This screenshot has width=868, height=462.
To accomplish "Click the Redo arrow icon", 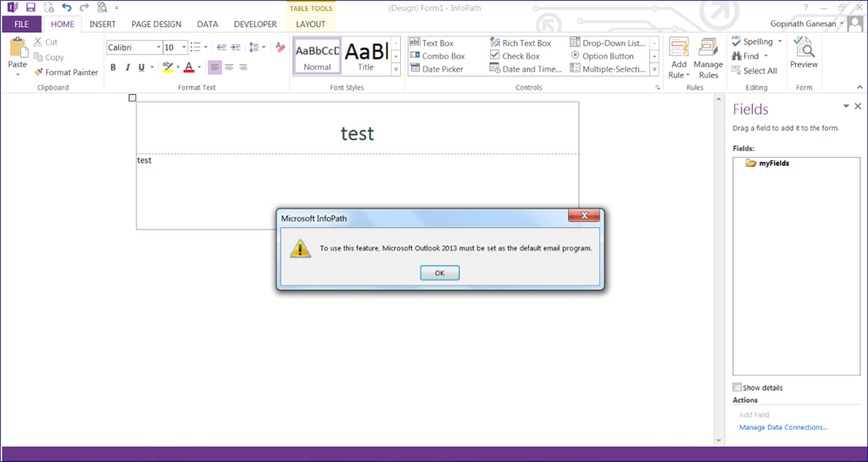I will coord(84,8).
